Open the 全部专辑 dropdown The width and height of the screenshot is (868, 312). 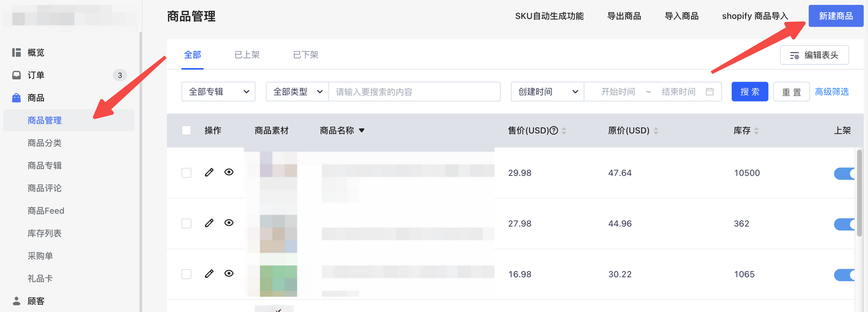point(218,92)
